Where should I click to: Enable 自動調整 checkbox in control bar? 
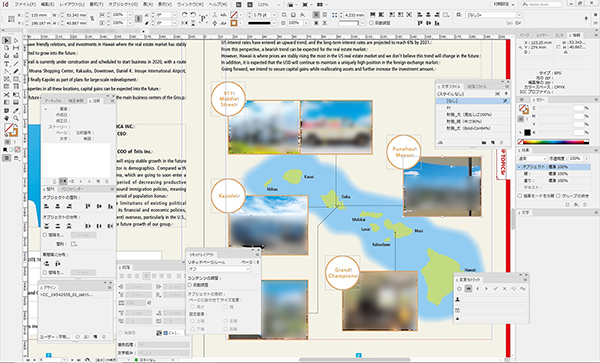371,23
